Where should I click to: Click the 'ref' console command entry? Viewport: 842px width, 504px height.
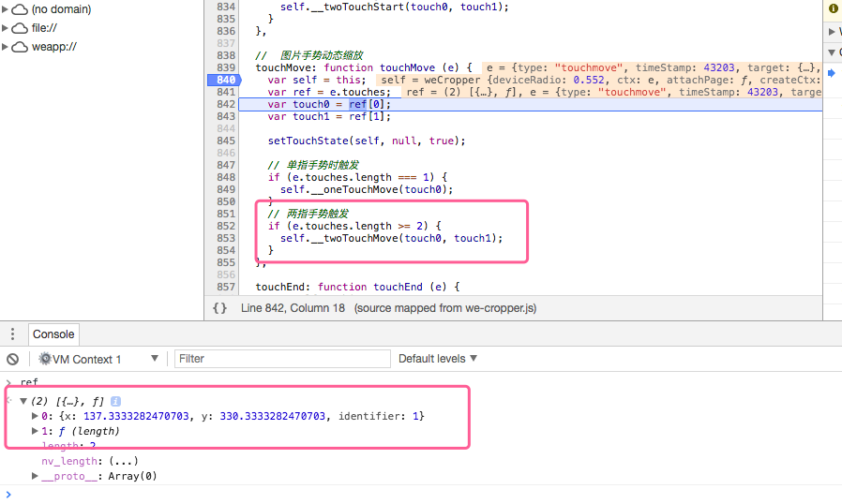tap(29, 382)
